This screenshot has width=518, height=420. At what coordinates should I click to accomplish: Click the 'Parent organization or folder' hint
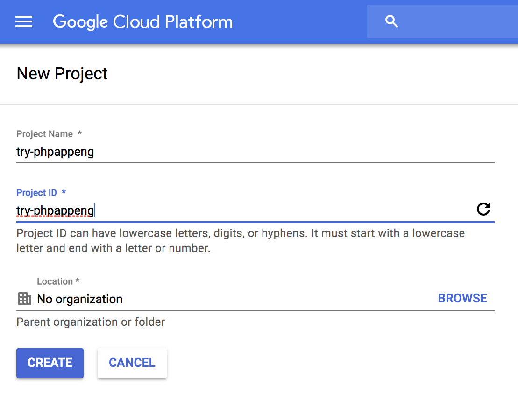(91, 322)
